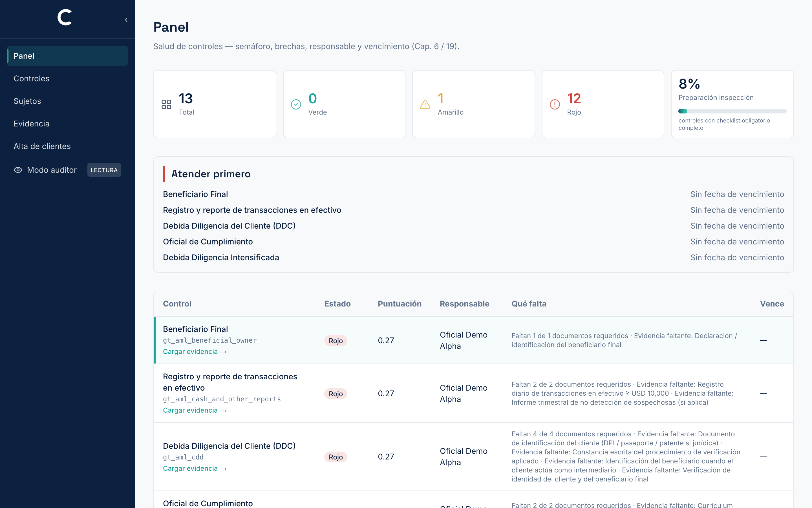Click the eye icon beside Modo auditor

click(18, 170)
